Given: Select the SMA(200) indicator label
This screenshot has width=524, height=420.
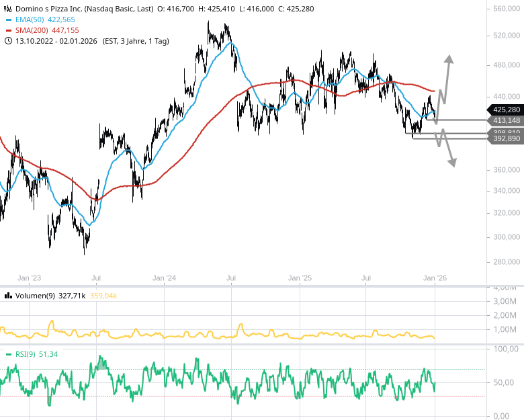Looking at the screenshot, I should [32, 30].
